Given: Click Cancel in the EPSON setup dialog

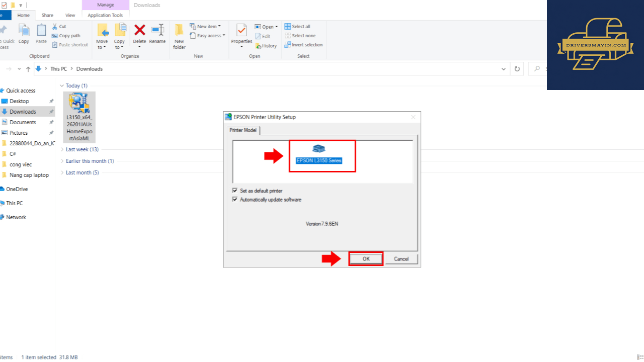Looking at the screenshot, I should pyautogui.click(x=401, y=259).
